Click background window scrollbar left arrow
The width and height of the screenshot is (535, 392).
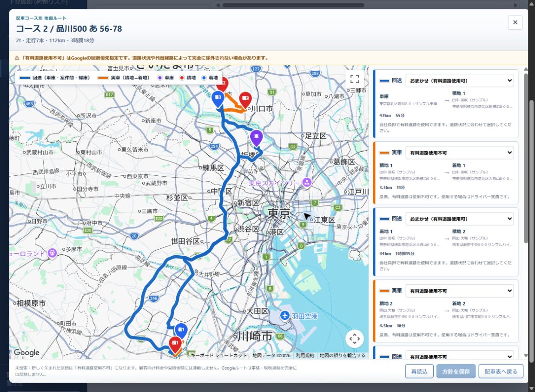tap(218, 5)
